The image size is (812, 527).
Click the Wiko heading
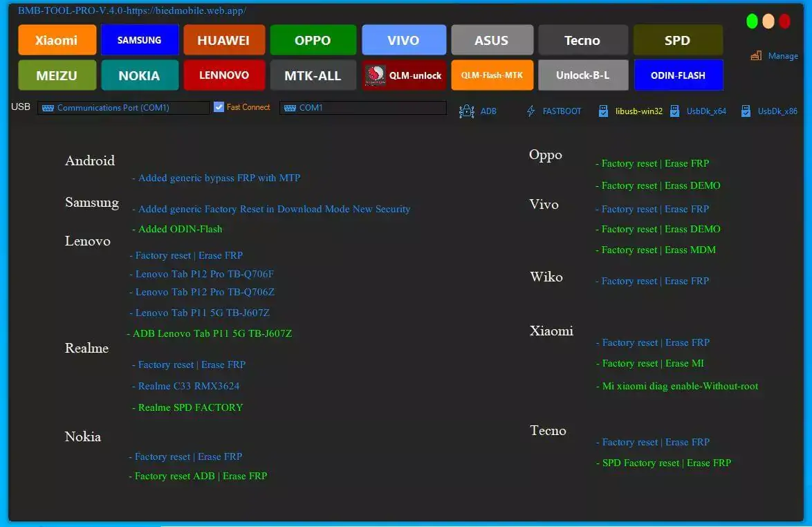[x=546, y=277]
